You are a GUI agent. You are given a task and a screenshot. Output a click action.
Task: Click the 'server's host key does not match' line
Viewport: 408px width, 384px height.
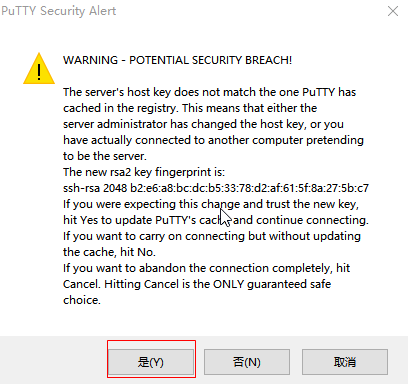(209, 92)
